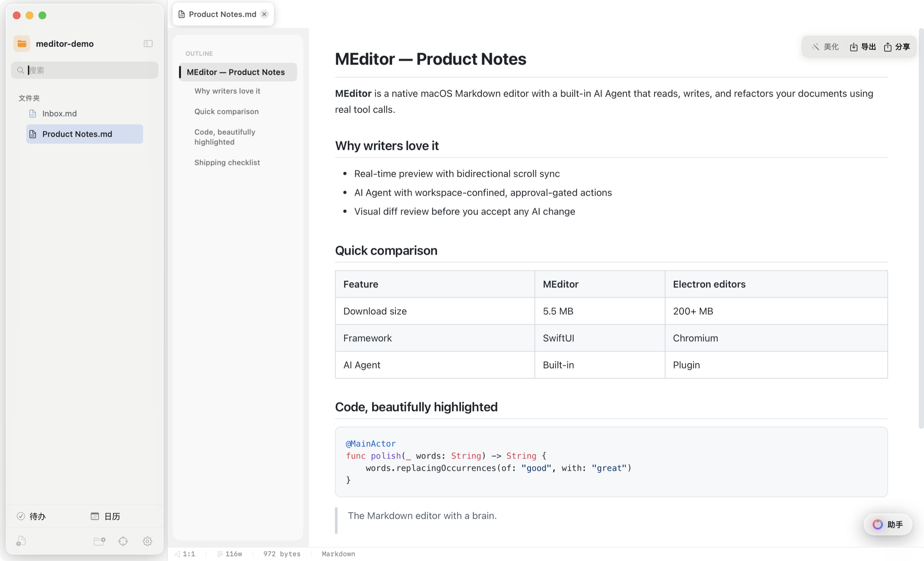Click the search magnifier icon

[x=21, y=70]
